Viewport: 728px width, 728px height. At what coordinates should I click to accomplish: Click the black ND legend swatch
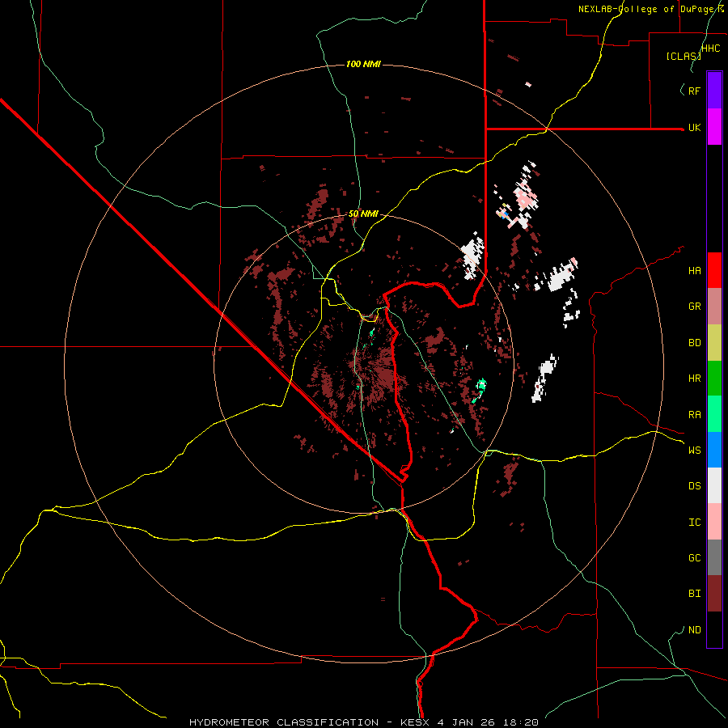point(714,629)
